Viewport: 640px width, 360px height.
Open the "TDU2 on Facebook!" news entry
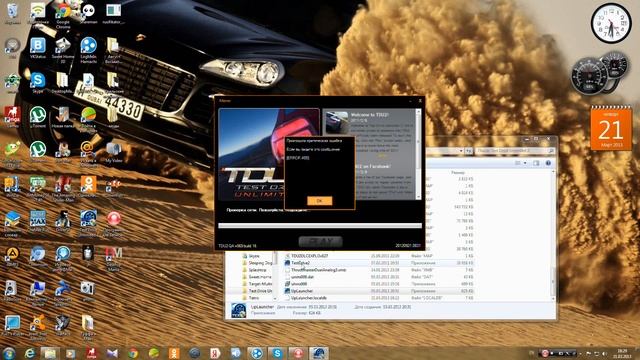tap(372, 167)
